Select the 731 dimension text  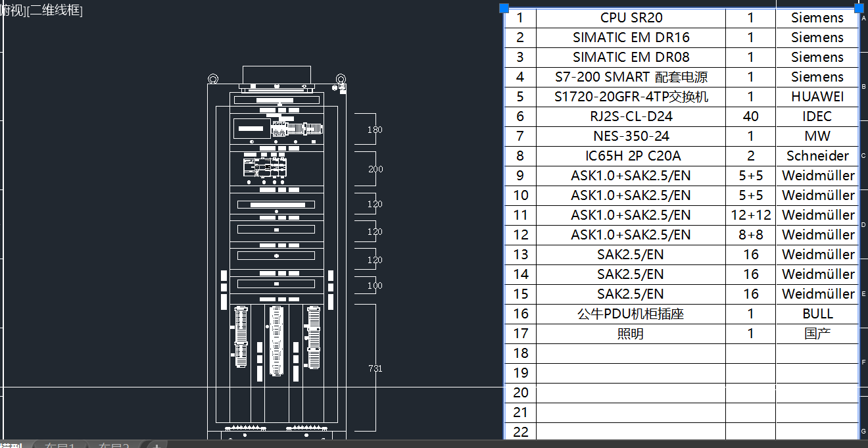click(375, 368)
